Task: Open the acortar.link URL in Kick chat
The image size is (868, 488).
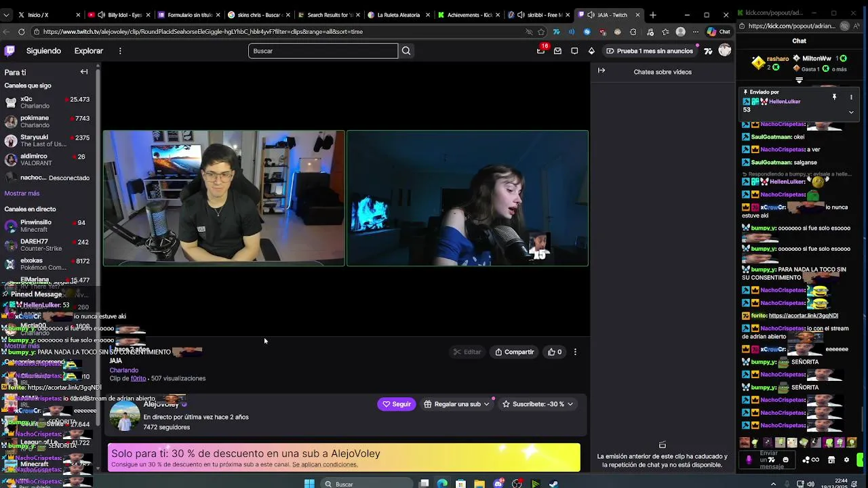Action: pos(804,316)
